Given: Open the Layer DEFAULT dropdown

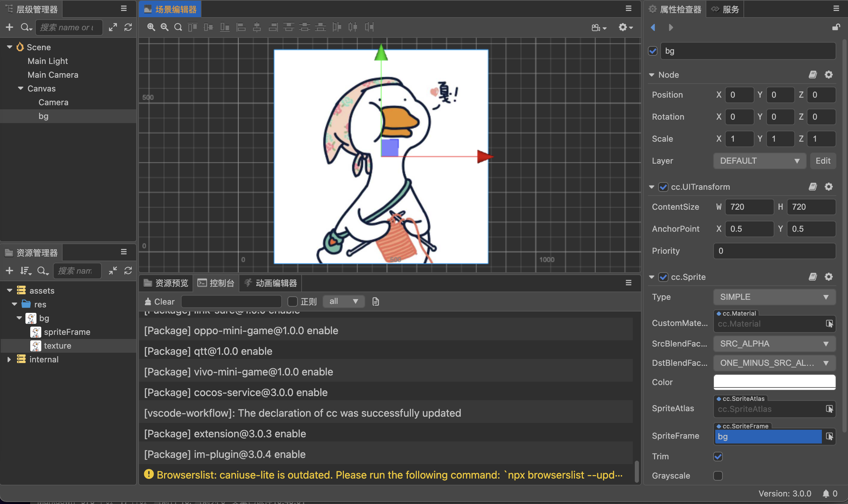Looking at the screenshot, I should (760, 161).
